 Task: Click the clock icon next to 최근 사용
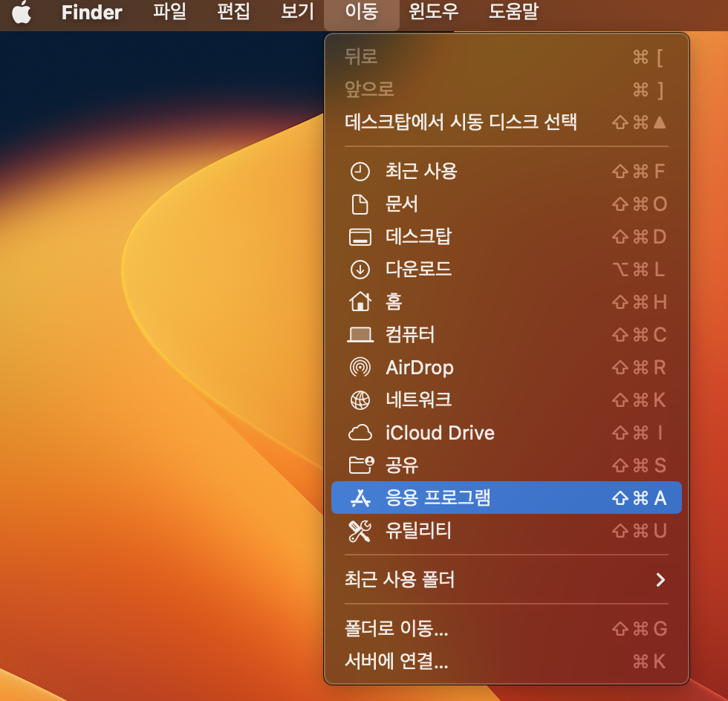click(361, 172)
